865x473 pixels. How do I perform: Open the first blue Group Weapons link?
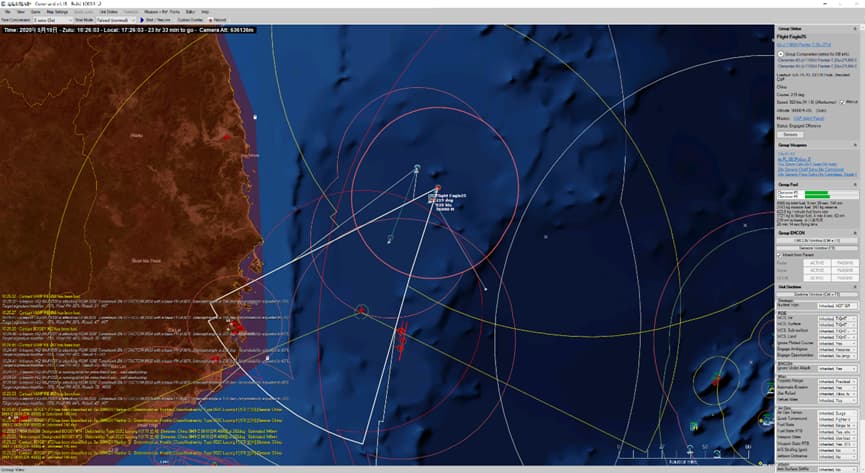786,154
